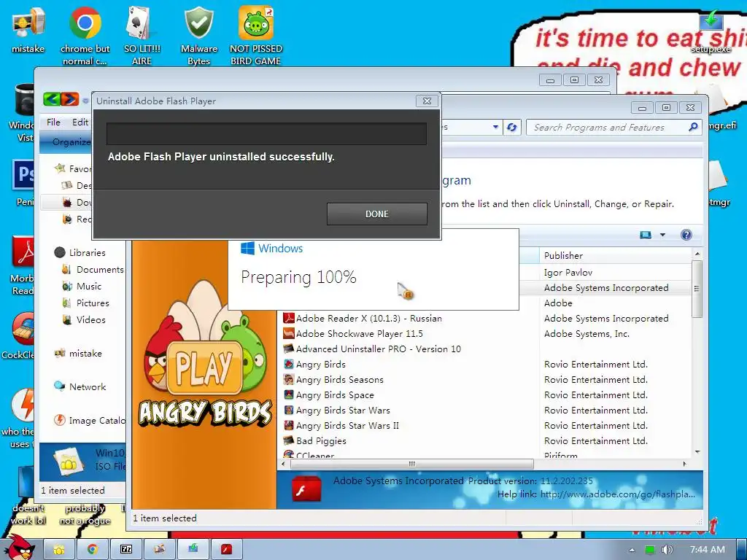Click the green back arrow in Explorer window
This screenshot has height=560, width=747.
click(x=52, y=99)
